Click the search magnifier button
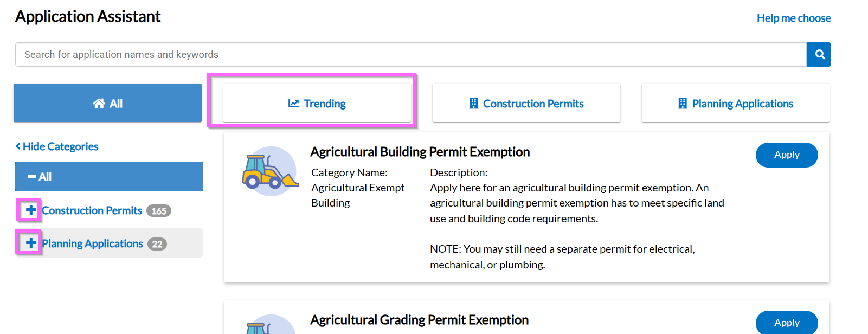This screenshot has width=868, height=334. coord(819,55)
